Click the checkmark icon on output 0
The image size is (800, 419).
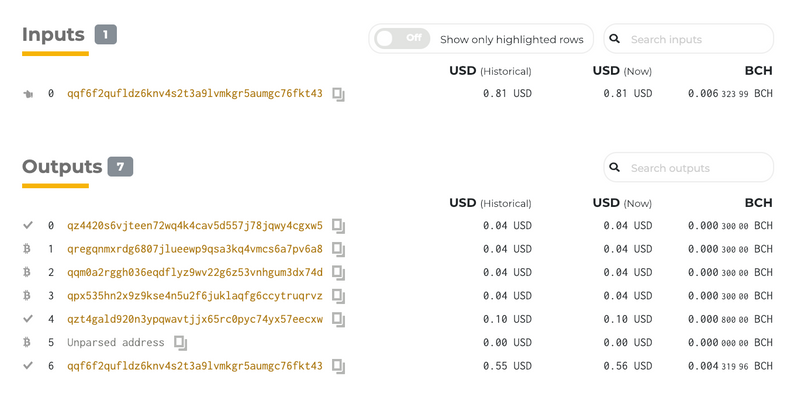tap(28, 225)
